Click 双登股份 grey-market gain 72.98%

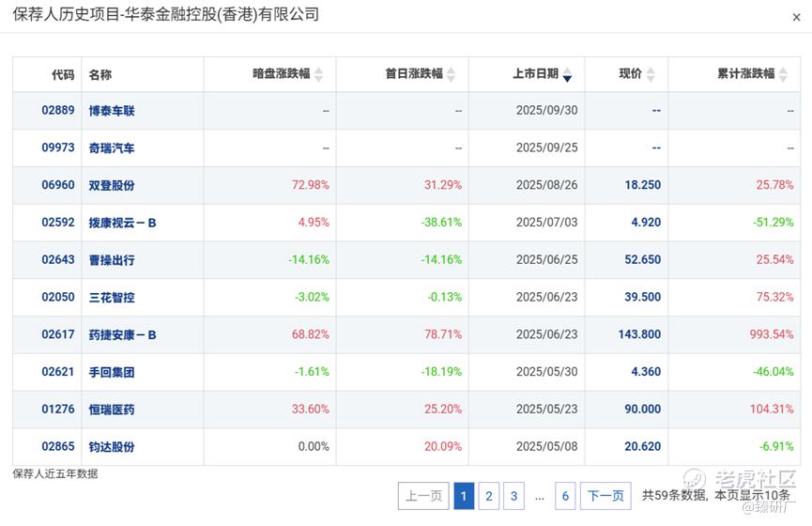point(310,185)
